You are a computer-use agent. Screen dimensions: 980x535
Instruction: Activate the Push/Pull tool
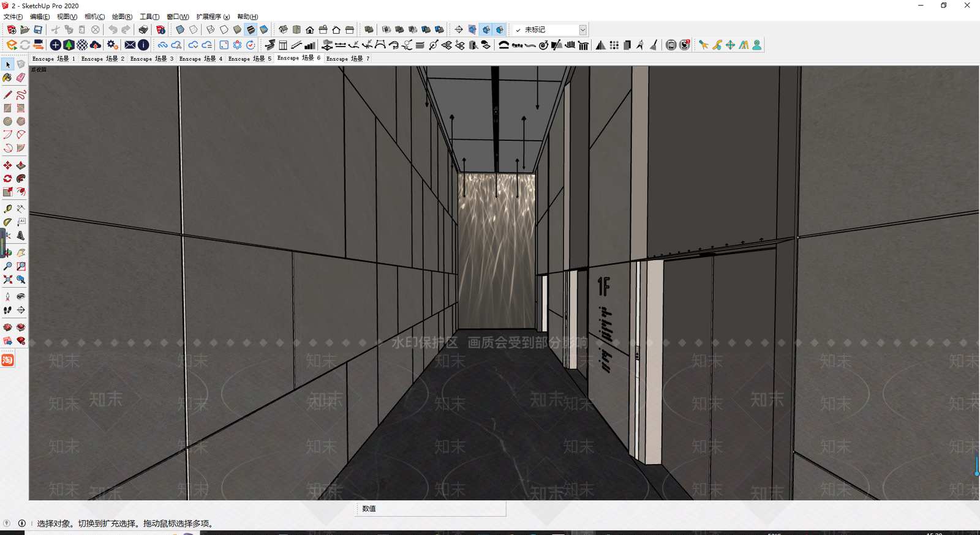click(x=21, y=165)
